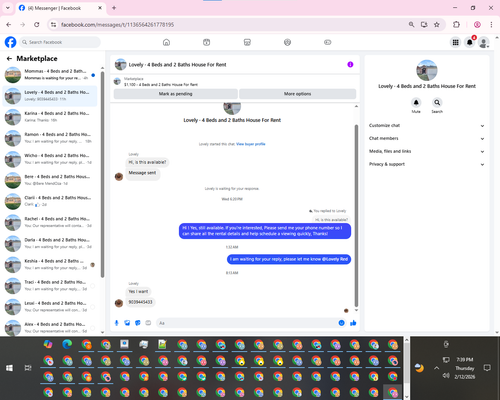Click the phone number message 9039445433
The image size is (500, 400).
click(140, 302)
